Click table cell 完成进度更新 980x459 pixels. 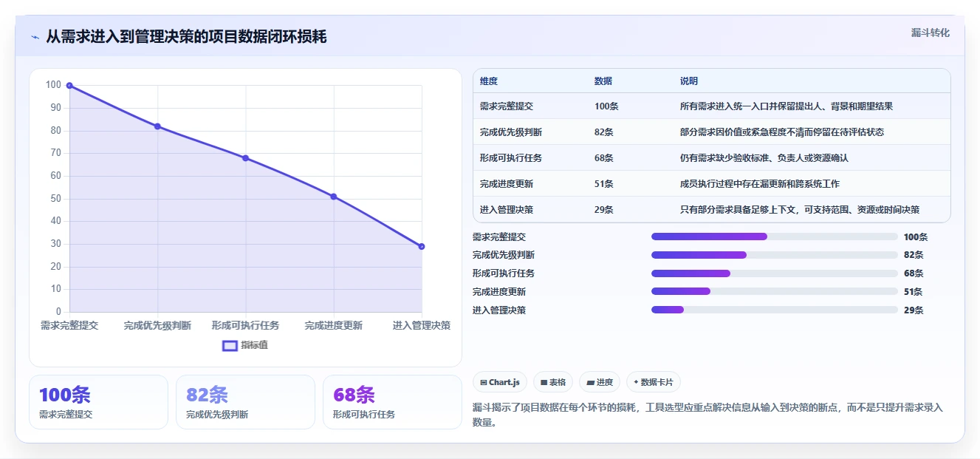pyautogui.click(x=507, y=184)
